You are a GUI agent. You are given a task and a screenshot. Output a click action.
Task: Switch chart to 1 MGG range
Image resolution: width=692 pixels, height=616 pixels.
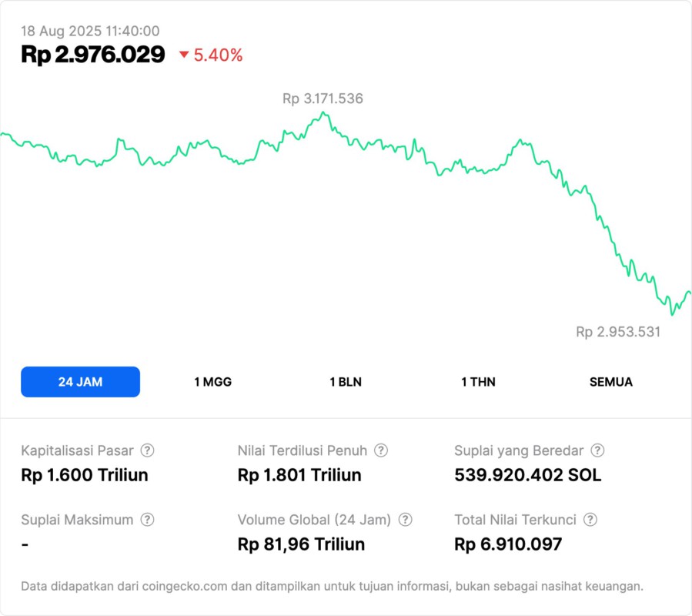click(212, 382)
